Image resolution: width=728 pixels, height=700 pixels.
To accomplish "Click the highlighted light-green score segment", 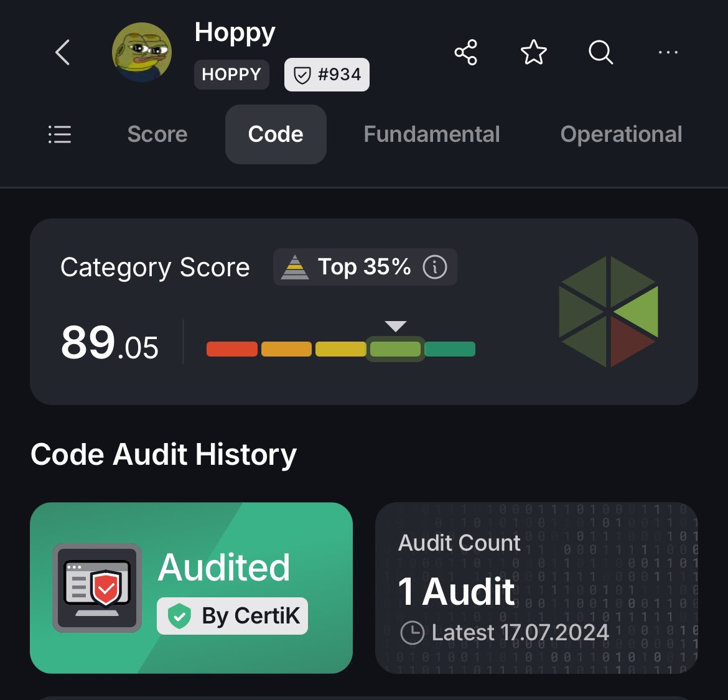I will [395, 349].
